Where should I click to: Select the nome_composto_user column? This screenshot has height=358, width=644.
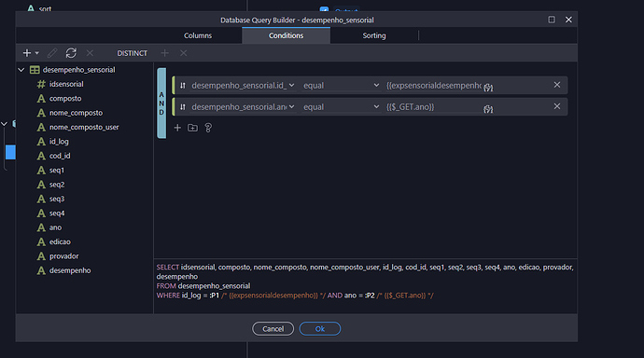point(84,127)
